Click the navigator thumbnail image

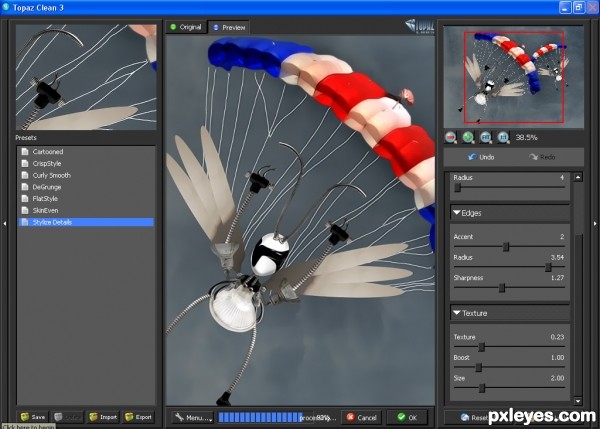click(514, 77)
